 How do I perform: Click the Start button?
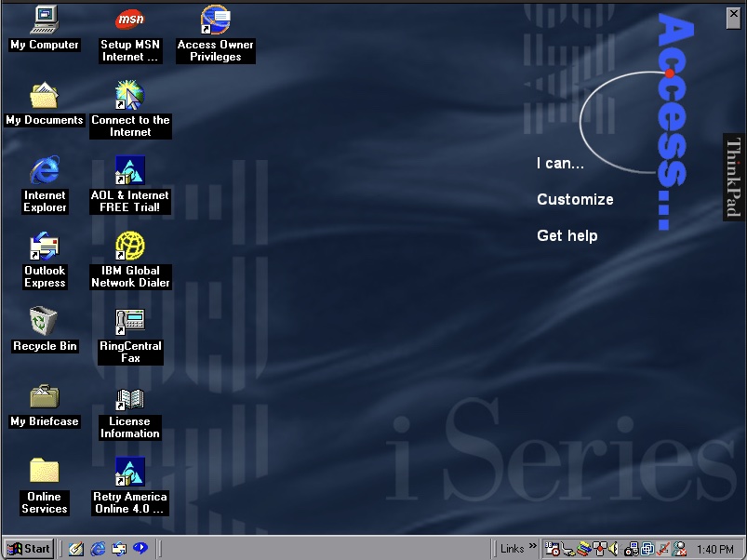pyautogui.click(x=28, y=549)
